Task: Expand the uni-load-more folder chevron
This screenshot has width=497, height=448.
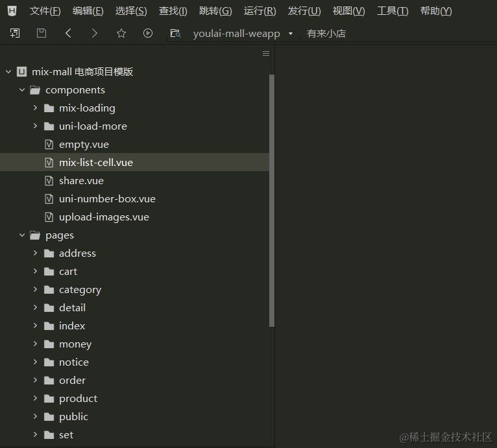Action: pyautogui.click(x=35, y=126)
